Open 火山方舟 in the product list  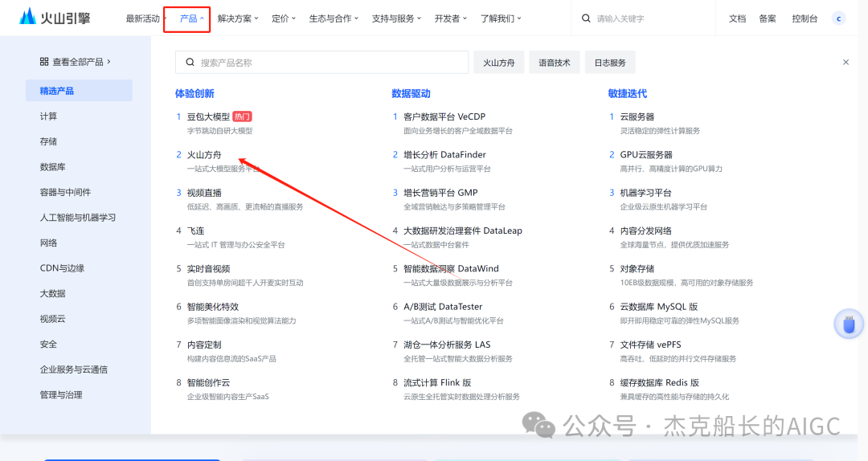(x=203, y=155)
